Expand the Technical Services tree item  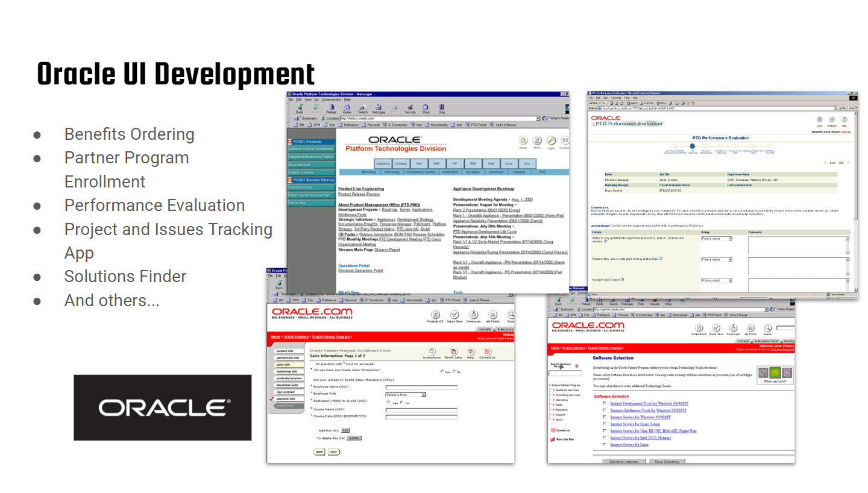coord(567,390)
